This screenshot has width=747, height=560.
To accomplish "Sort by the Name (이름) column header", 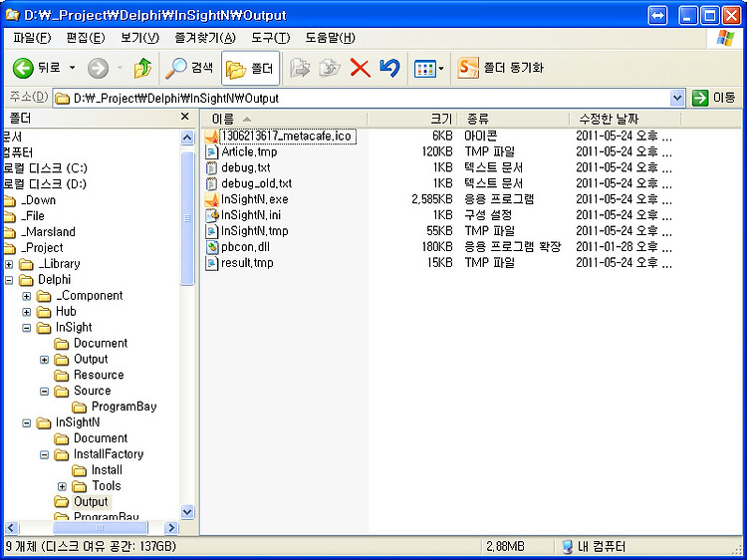I will coord(284,119).
